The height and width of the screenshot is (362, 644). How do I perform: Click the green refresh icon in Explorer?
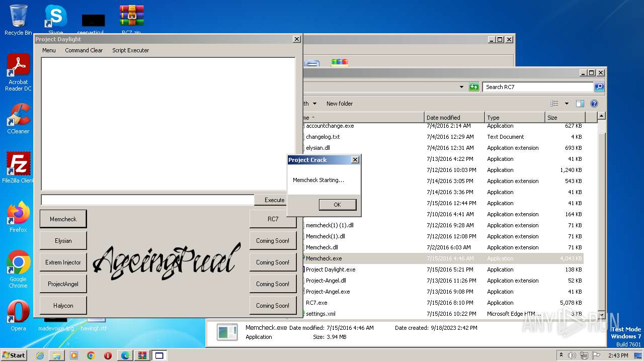473,87
